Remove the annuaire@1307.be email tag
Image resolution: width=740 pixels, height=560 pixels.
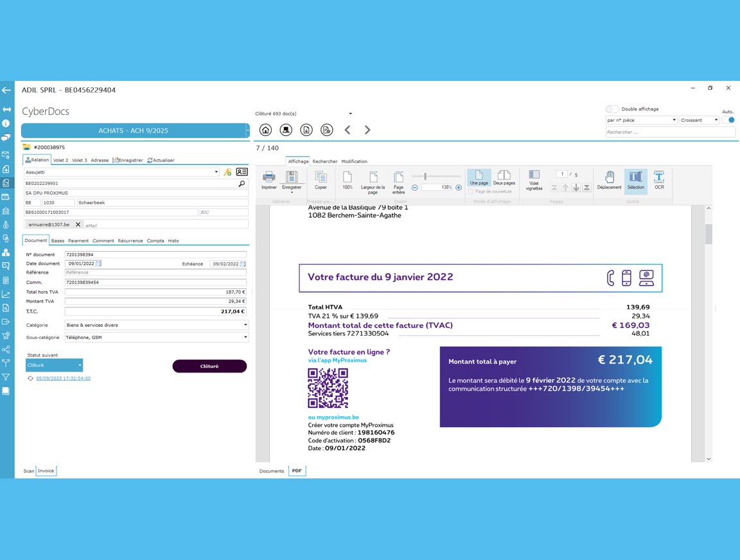[78, 225]
